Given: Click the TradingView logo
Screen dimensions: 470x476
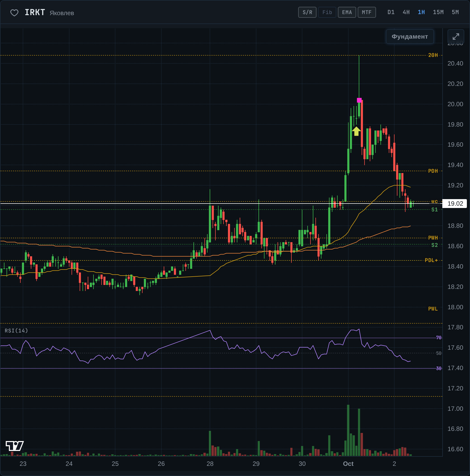Looking at the screenshot, I should pos(15,446).
